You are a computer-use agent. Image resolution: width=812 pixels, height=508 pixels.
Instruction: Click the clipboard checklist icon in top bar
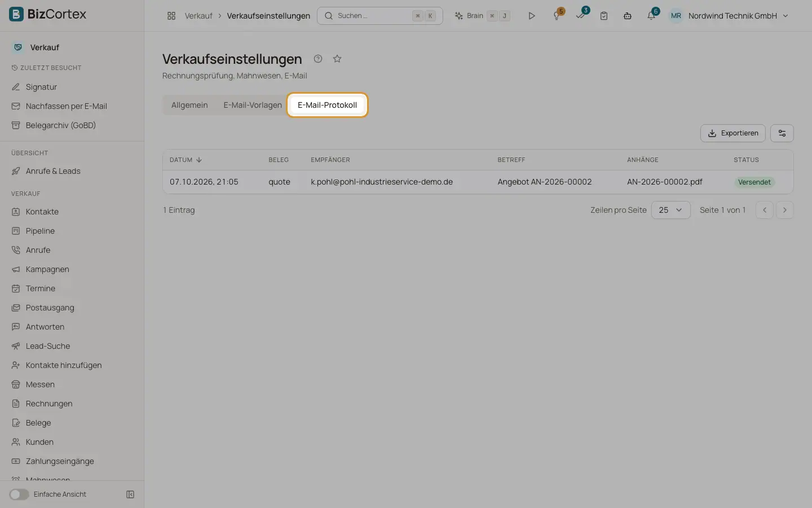pyautogui.click(x=604, y=16)
